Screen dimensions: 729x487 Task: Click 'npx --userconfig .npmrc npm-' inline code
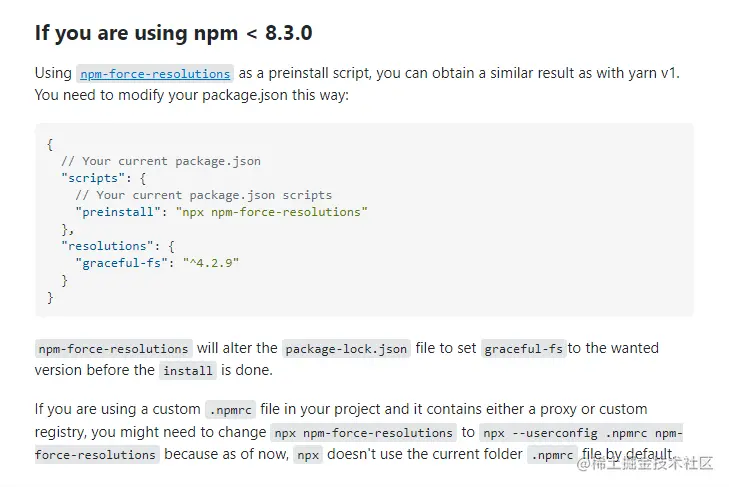[x=581, y=433]
